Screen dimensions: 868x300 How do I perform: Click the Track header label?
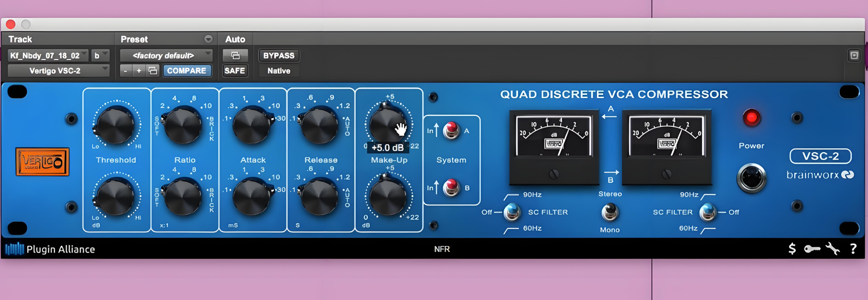(x=20, y=39)
